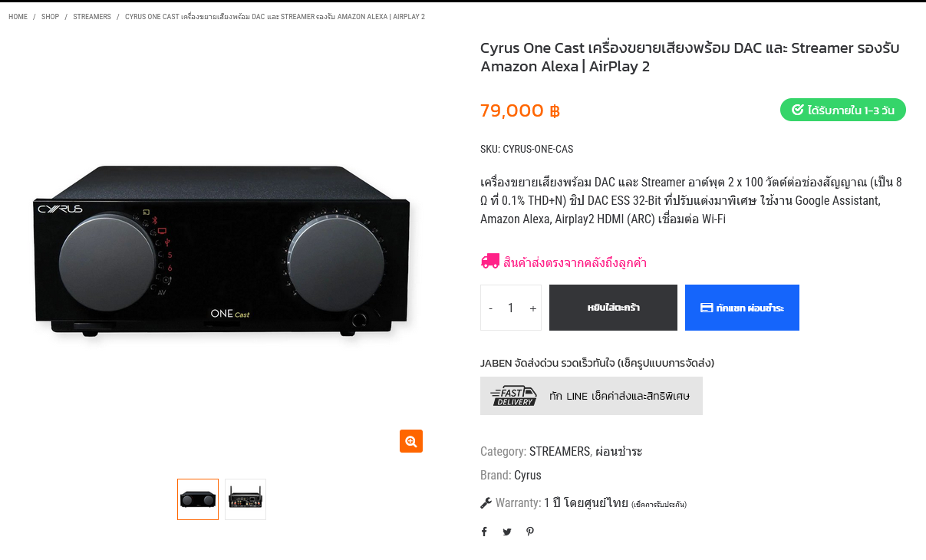Viewport: 926px width, 560px height.
Task: Open the STREAMERS category link
Action: 559,451
